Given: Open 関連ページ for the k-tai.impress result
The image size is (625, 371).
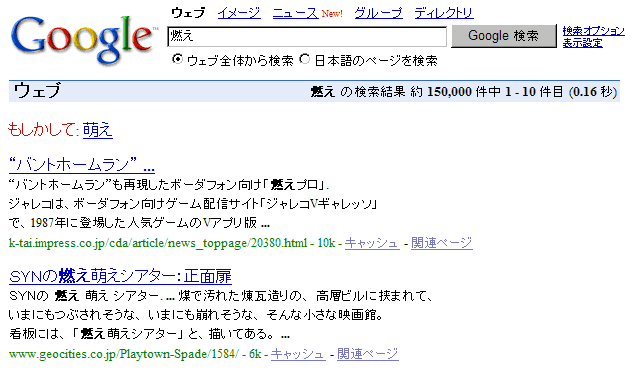Looking at the screenshot, I should tap(442, 243).
